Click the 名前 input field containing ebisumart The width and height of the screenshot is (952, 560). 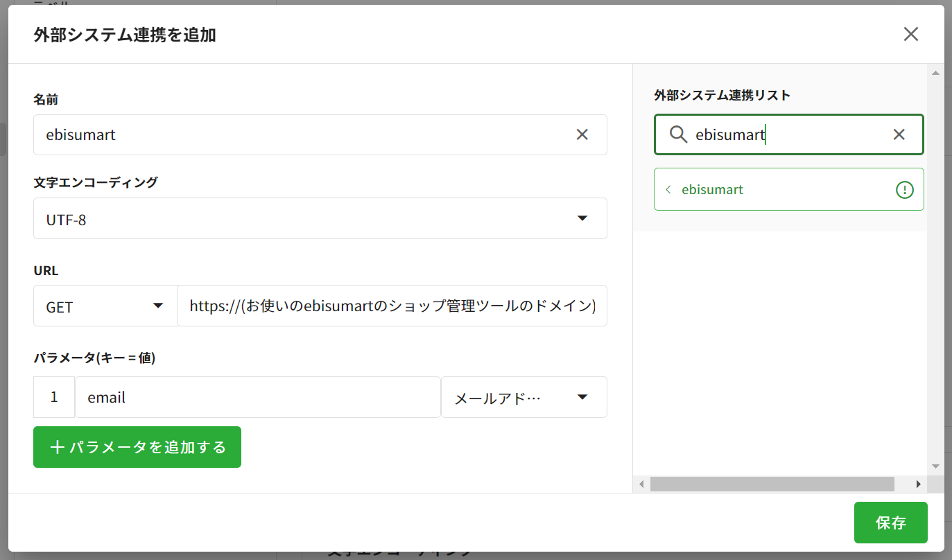pos(298,134)
